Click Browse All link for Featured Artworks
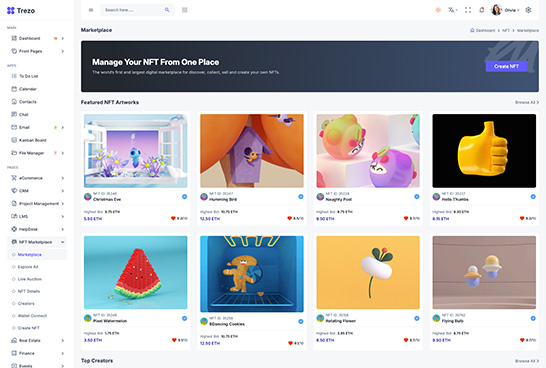 point(527,102)
